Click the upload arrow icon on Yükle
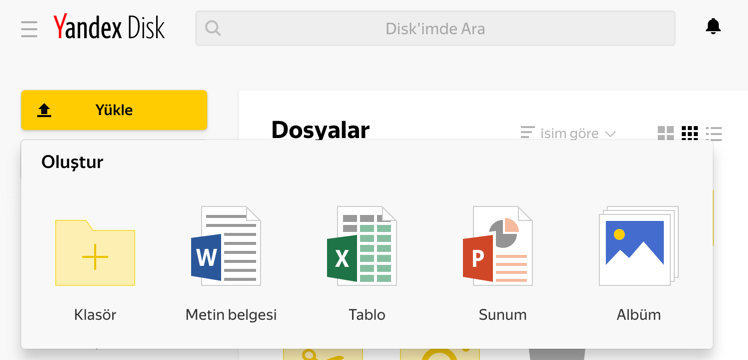Screen dimensions: 748x360 (x=44, y=111)
